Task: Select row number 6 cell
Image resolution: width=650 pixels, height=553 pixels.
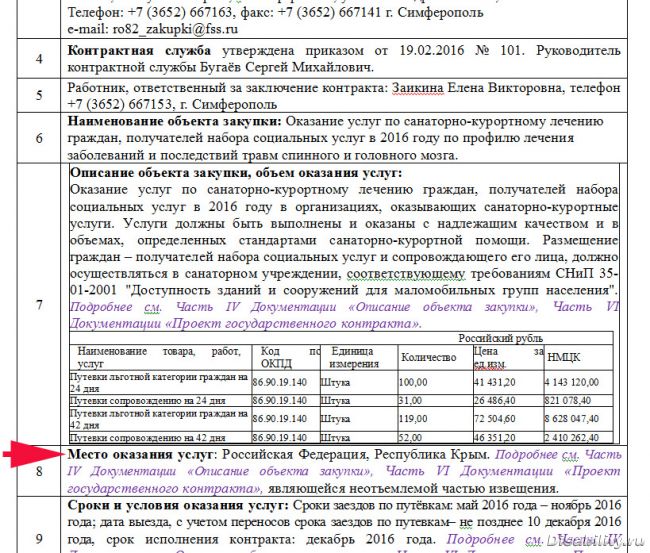Action: coord(39,138)
